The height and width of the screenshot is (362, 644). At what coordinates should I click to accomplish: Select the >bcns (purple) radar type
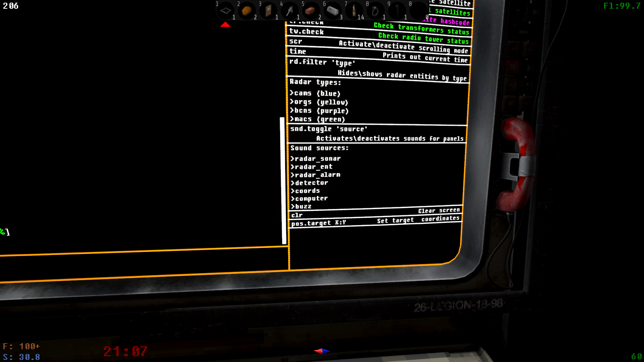click(319, 110)
